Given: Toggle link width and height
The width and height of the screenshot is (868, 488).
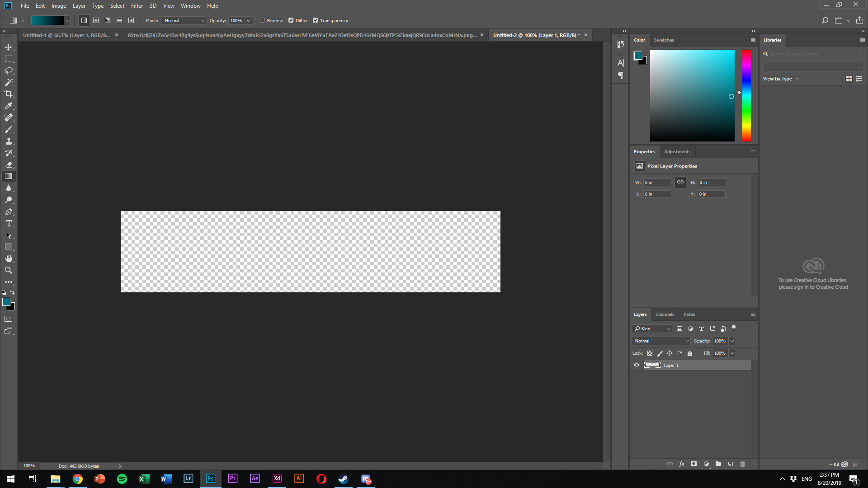Looking at the screenshot, I should point(680,182).
